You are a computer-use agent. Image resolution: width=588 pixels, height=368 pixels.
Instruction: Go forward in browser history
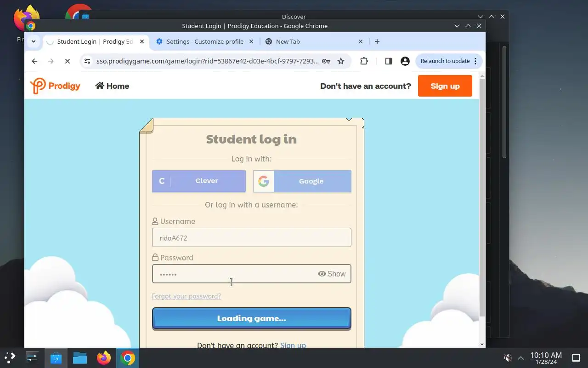[51, 61]
